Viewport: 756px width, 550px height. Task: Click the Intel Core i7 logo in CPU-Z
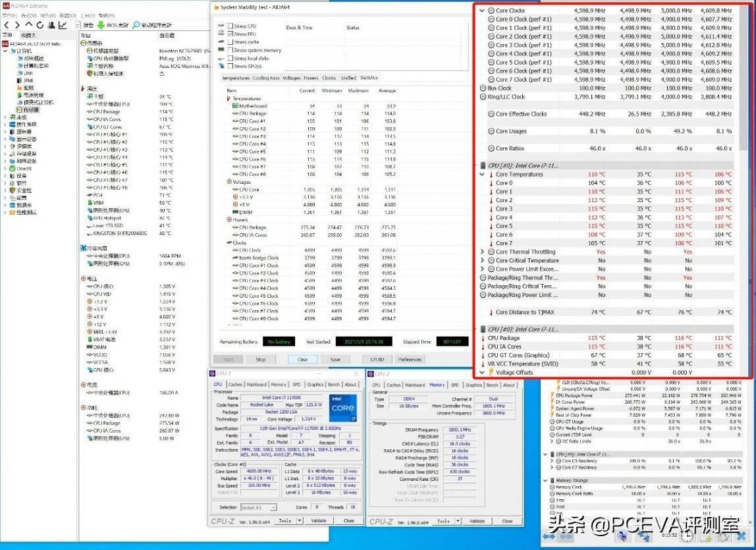pyautogui.click(x=343, y=408)
